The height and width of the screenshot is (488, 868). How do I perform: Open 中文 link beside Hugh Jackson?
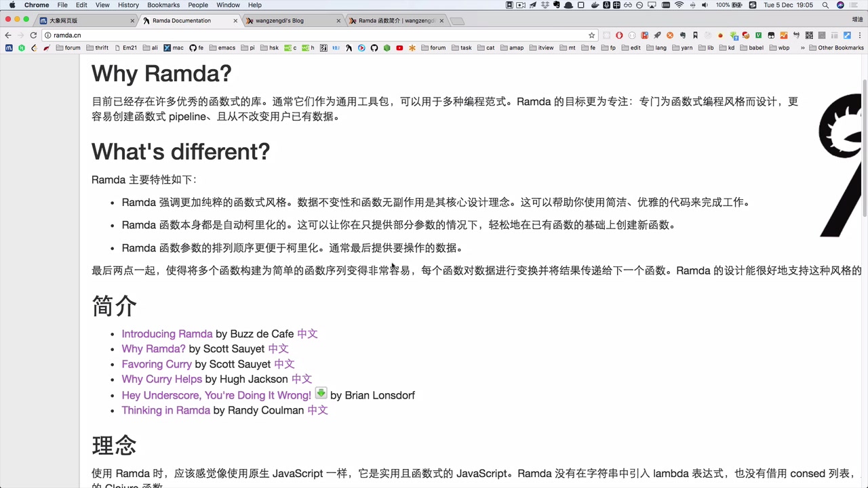point(302,379)
